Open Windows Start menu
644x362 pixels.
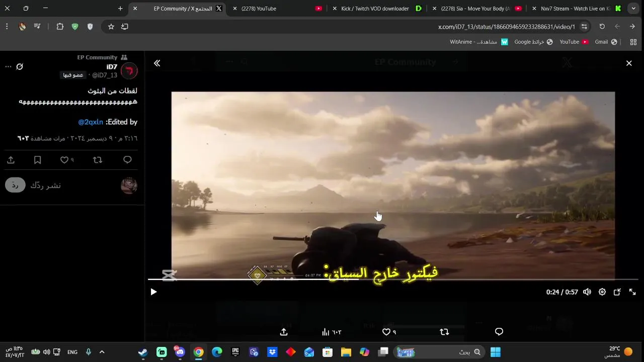coord(496,352)
